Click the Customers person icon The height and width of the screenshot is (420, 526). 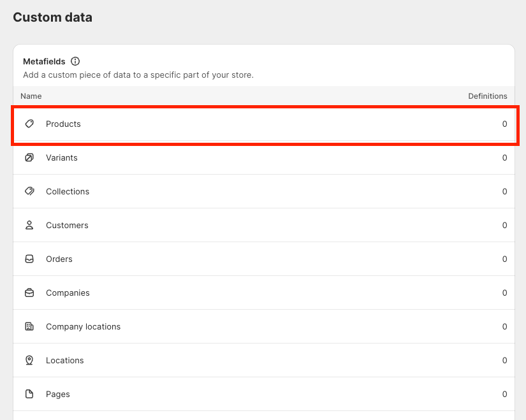click(29, 225)
